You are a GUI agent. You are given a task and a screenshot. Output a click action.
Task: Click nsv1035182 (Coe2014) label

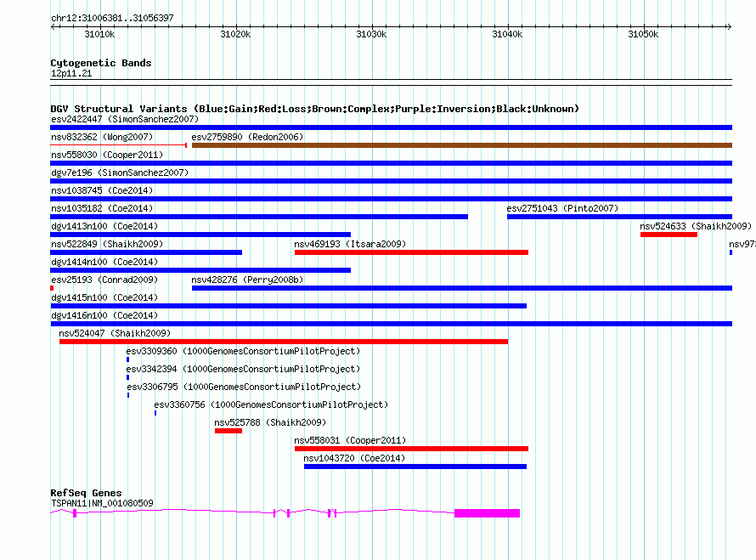click(102, 208)
